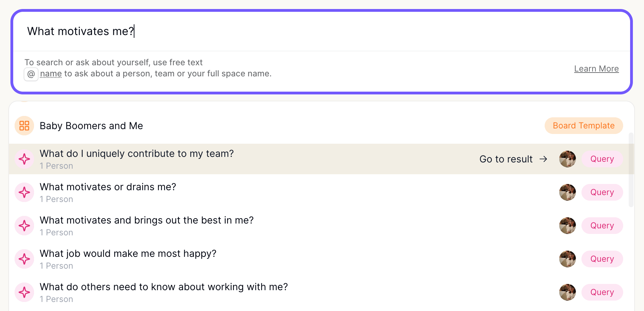Click sparkle icon beside 'brings out the best in me'
Screen dimensions: 644x311
pyautogui.click(x=24, y=226)
